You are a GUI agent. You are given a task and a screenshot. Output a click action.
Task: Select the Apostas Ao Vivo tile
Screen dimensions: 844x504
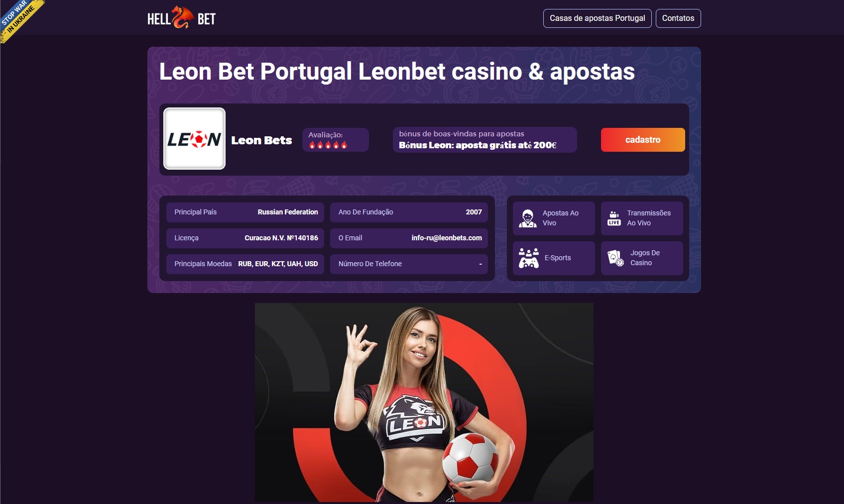click(x=554, y=218)
